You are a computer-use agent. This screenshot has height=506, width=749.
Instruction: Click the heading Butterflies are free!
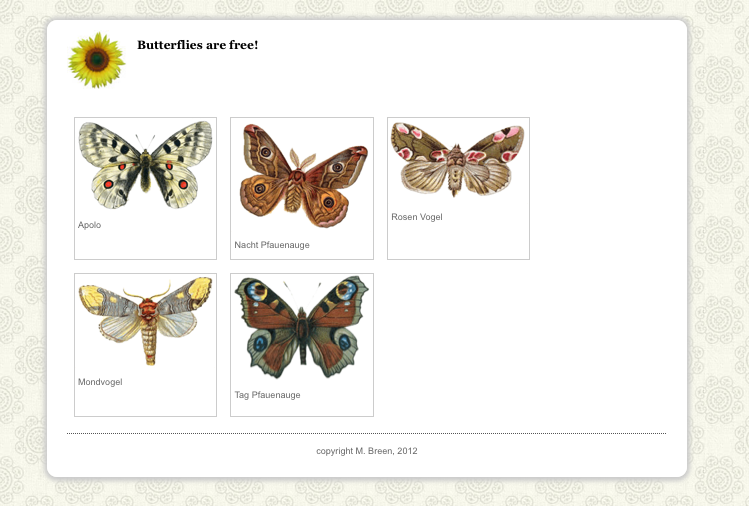click(x=198, y=45)
